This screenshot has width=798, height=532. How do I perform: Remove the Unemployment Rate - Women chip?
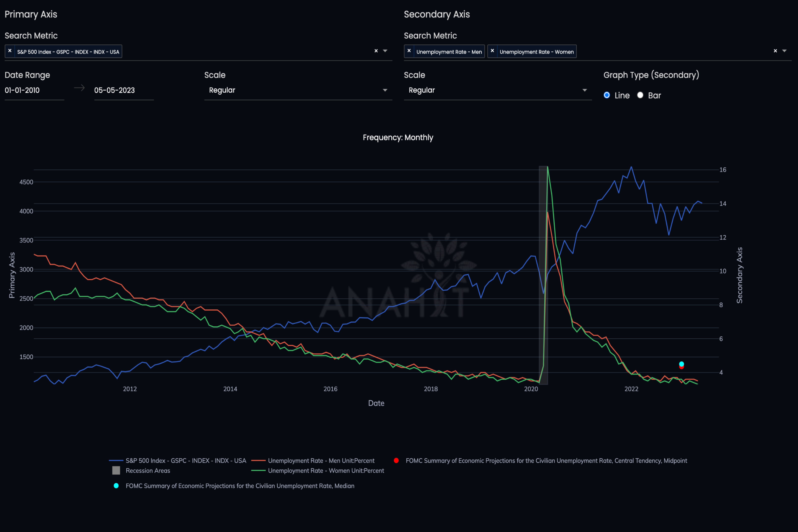click(x=493, y=51)
